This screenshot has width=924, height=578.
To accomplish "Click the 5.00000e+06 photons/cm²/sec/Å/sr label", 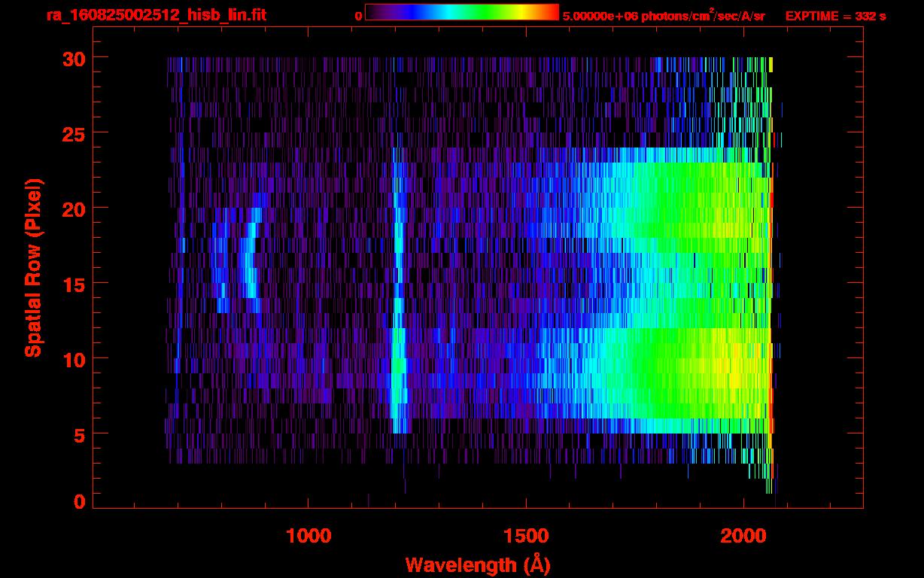I will tap(664, 15).
